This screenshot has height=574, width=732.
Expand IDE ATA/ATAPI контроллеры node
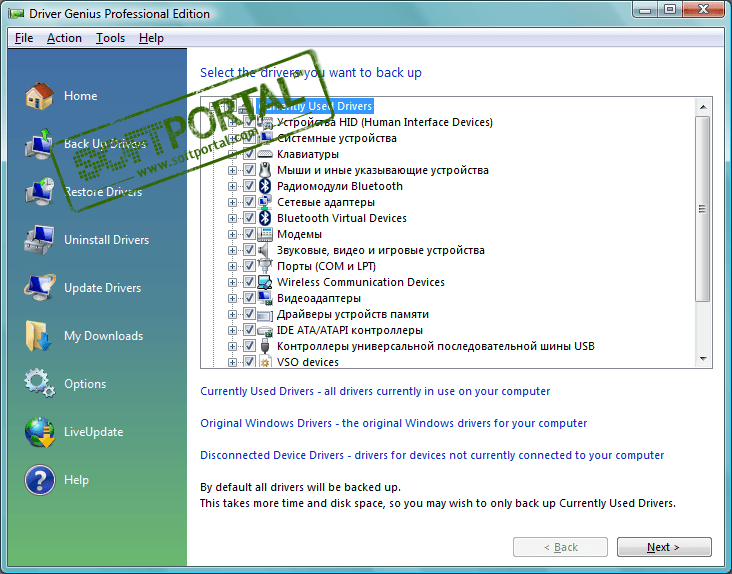click(x=232, y=330)
